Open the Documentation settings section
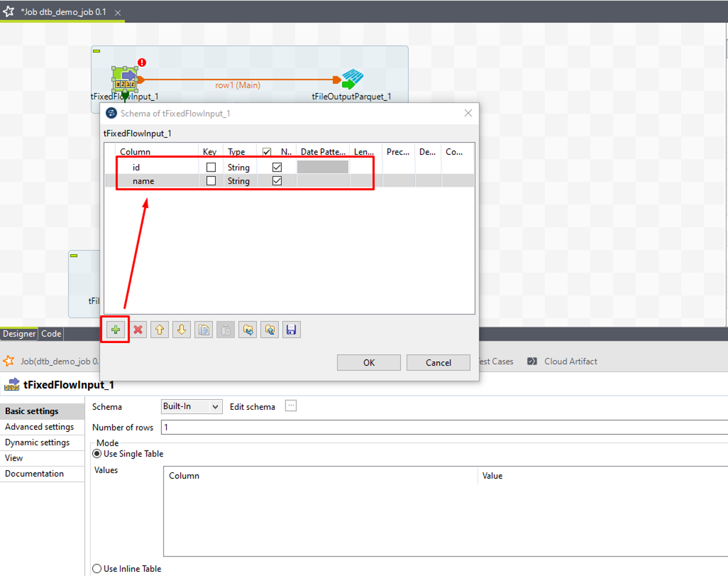 (x=43, y=473)
